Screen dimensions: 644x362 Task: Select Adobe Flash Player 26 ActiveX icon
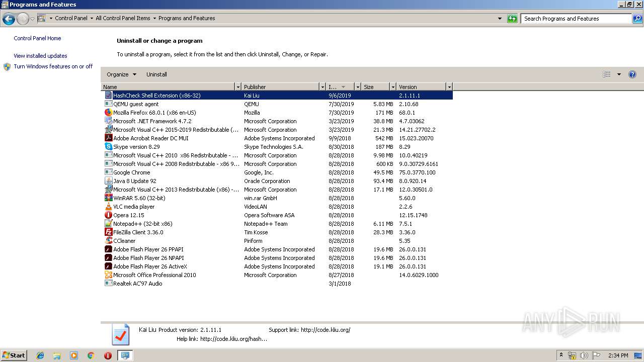tap(108, 266)
